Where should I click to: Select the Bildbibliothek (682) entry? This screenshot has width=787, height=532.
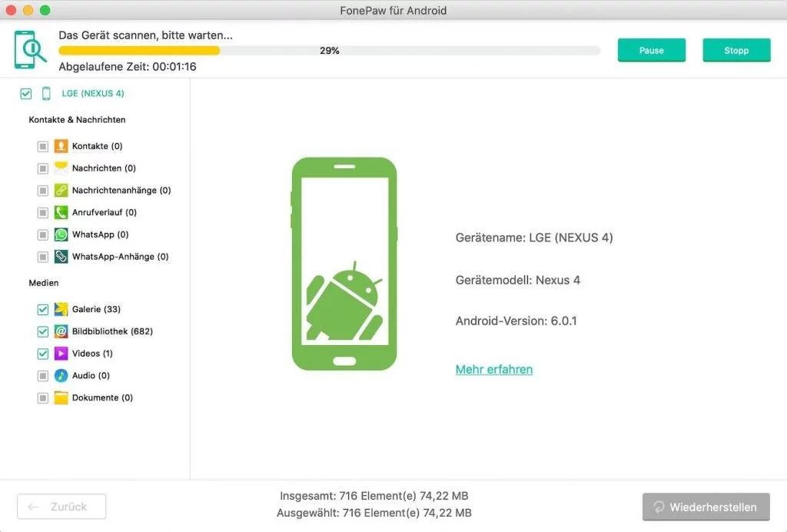point(112,331)
